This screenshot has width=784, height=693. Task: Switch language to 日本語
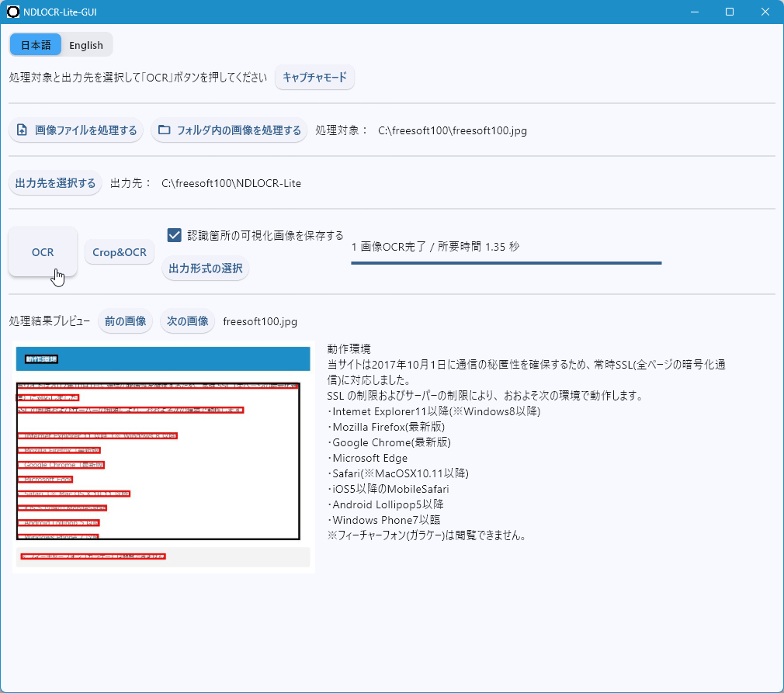tap(36, 45)
